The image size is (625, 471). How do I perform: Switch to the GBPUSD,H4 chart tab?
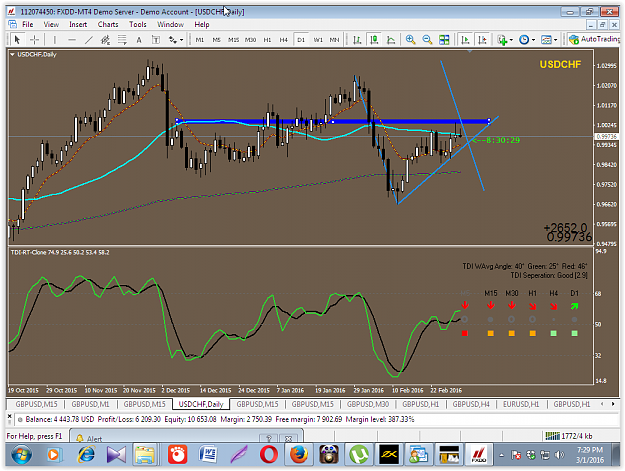pyautogui.click(x=471, y=404)
